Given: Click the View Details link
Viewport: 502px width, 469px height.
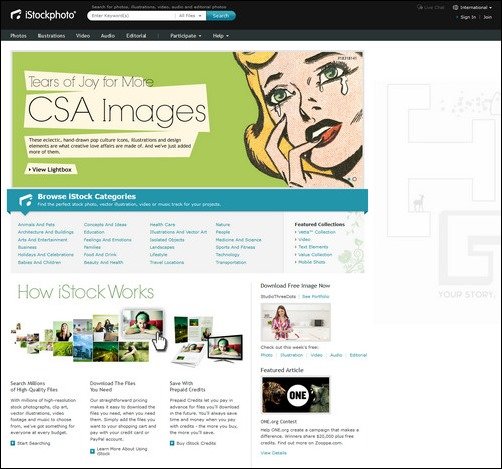Looking at the screenshot, I should point(273,453).
